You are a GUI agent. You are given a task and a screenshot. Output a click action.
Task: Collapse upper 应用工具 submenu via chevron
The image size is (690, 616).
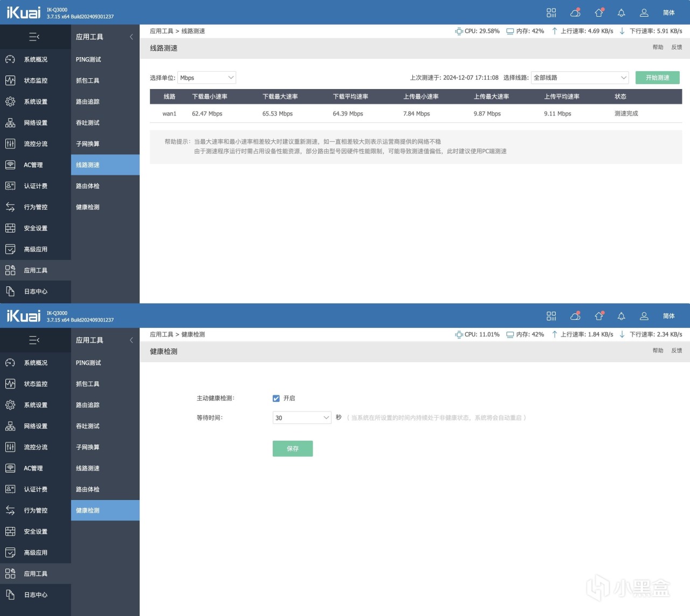[x=131, y=37]
